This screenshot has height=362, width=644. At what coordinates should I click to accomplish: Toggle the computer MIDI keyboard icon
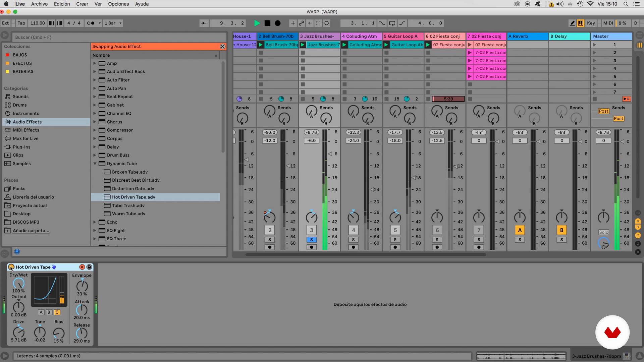pos(581,23)
